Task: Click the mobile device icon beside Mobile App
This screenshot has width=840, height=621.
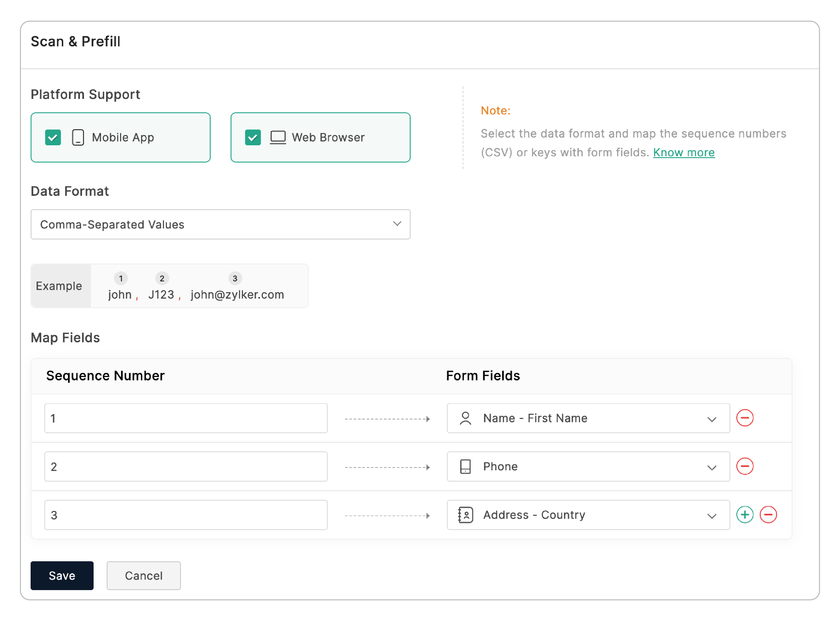Action: point(78,137)
